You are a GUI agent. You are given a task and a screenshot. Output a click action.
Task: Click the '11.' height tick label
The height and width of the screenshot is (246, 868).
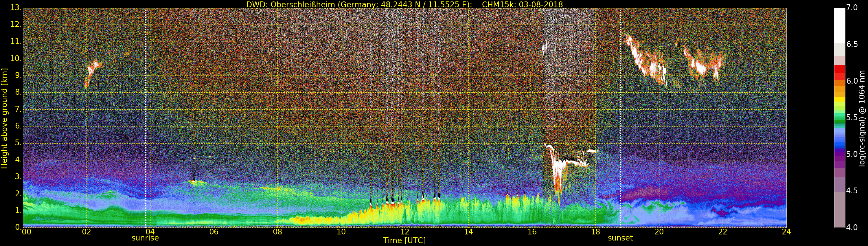tap(16, 42)
